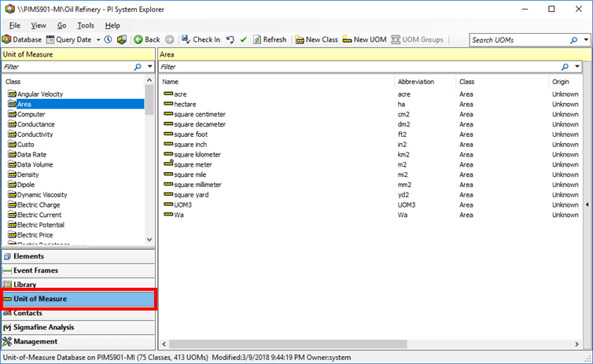This screenshot has height=364, width=593.
Task: Expand the collapsed right side panel arrow
Action: 587,204
